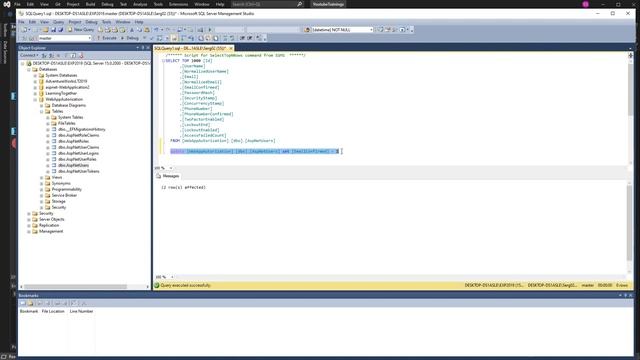Viewport: 640px width, 360px height.
Task: Open the editor zoom percentage dropdown
Action: (171, 168)
